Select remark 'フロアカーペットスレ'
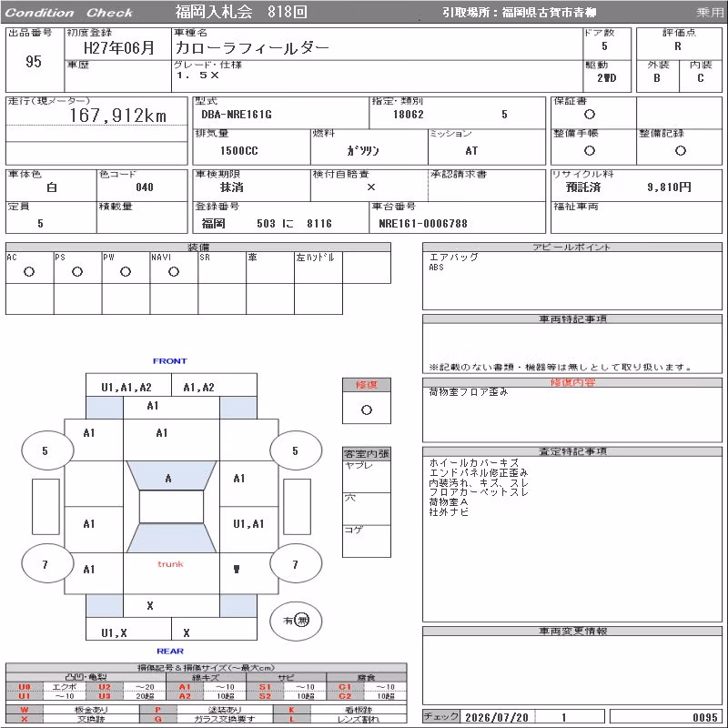Screen dimensions: 728x728 [x=479, y=492]
